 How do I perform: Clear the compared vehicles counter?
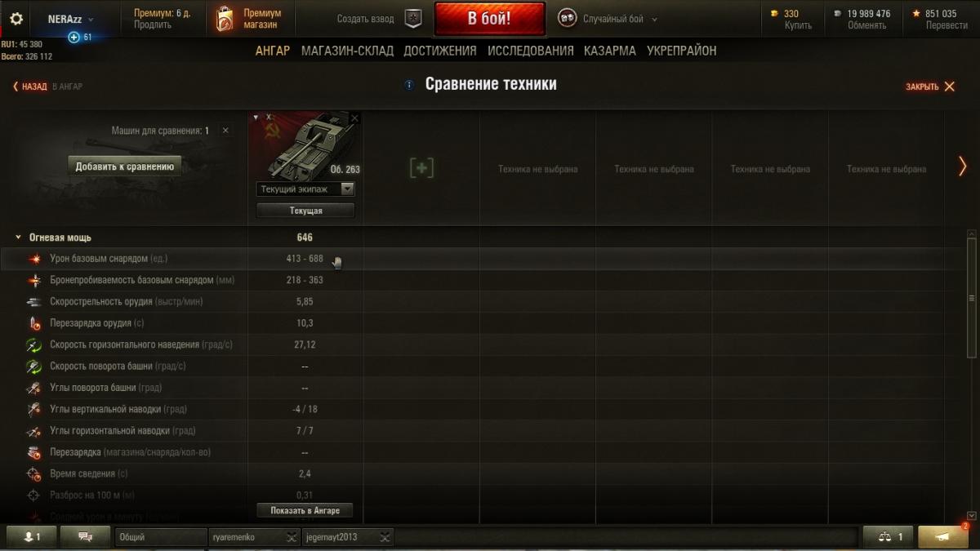(225, 131)
